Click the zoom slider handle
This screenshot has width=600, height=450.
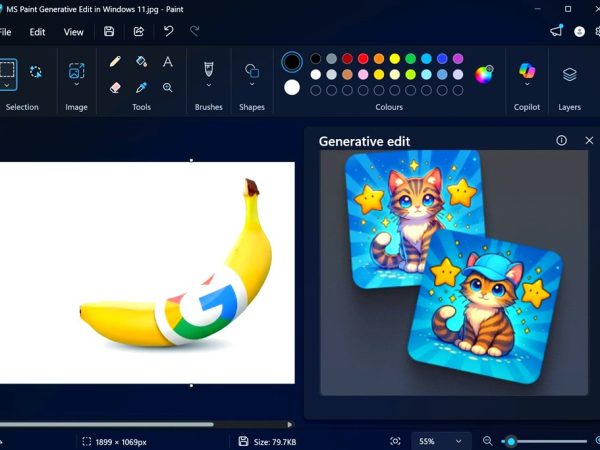coord(510,441)
